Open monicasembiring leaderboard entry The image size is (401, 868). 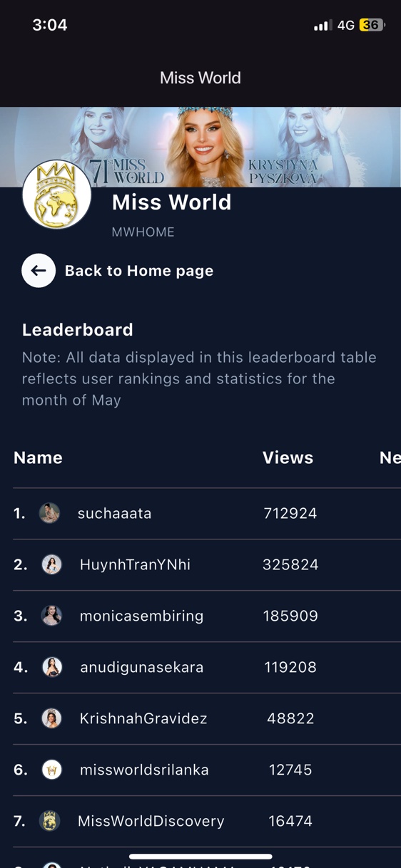(x=207, y=616)
